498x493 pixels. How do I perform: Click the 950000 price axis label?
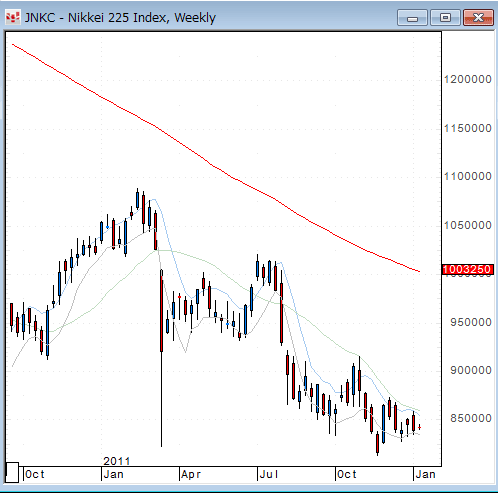(471, 322)
